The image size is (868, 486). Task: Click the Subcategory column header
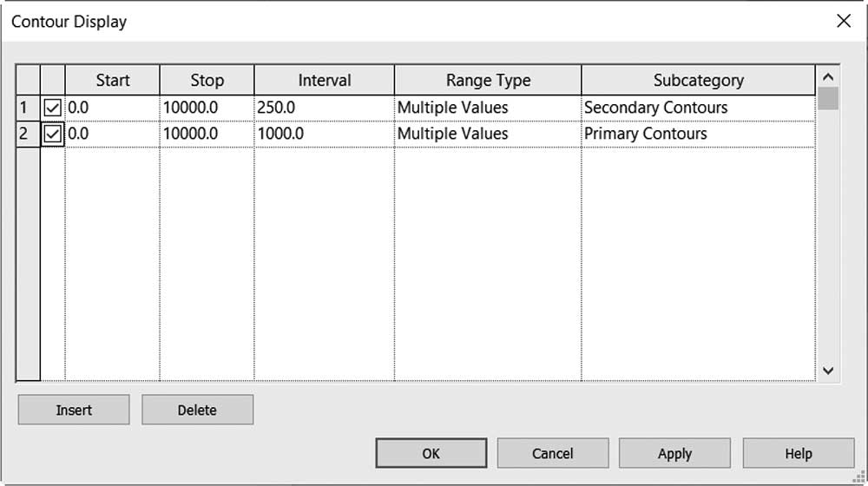[x=698, y=80]
